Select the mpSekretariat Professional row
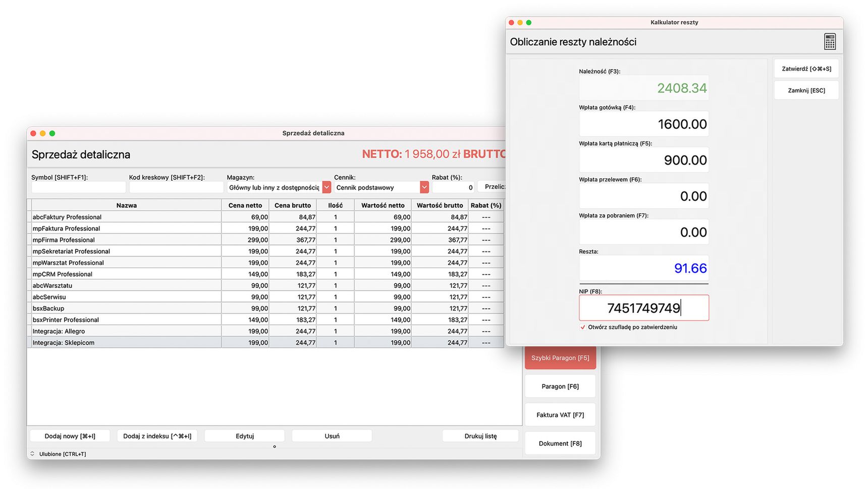868x489 pixels. [x=265, y=251]
